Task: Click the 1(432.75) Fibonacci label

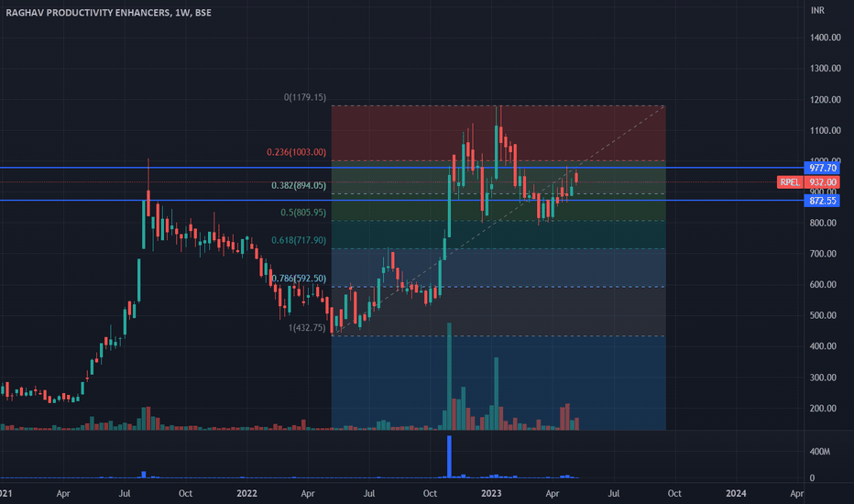Action: (x=307, y=327)
